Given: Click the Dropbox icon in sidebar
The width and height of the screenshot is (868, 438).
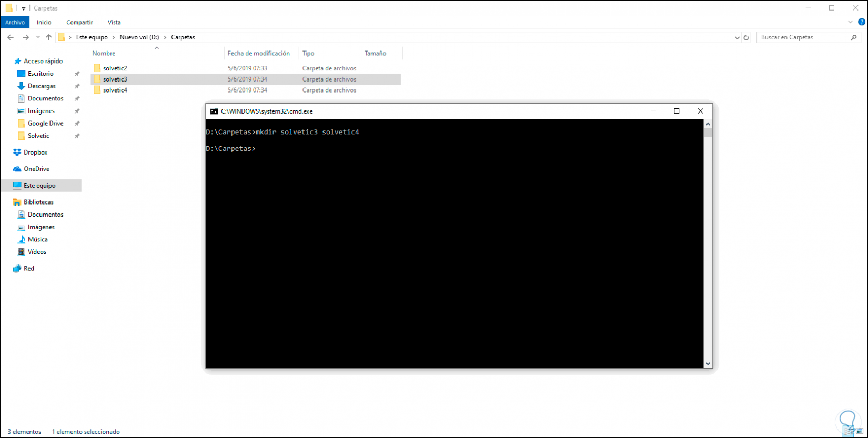Looking at the screenshot, I should pyautogui.click(x=17, y=152).
